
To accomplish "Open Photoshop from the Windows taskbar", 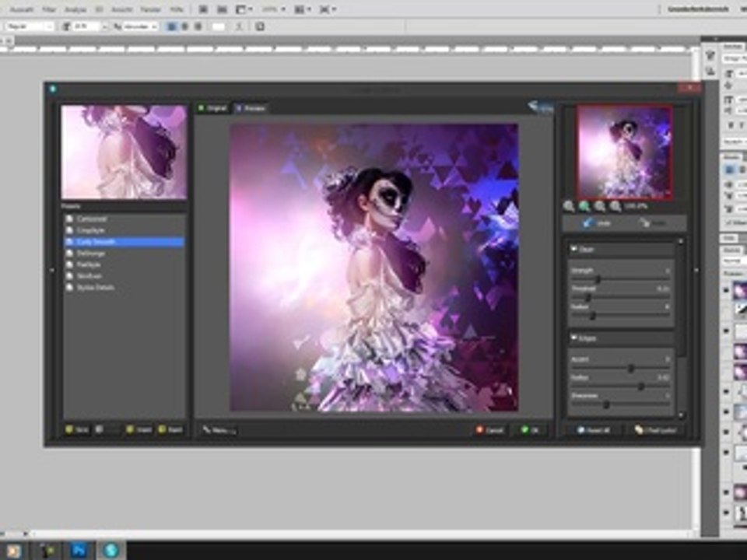I will (x=79, y=551).
